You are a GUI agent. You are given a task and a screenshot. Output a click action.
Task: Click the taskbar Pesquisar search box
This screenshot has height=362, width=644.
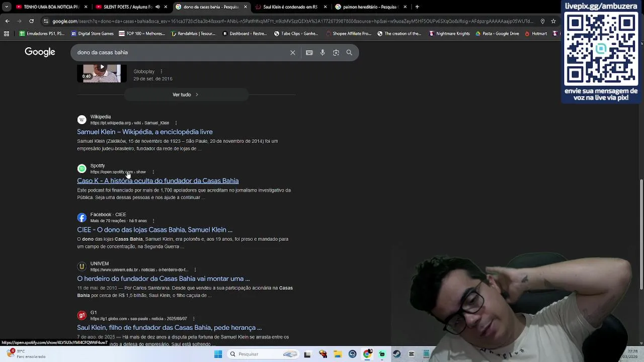coord(263,354)
